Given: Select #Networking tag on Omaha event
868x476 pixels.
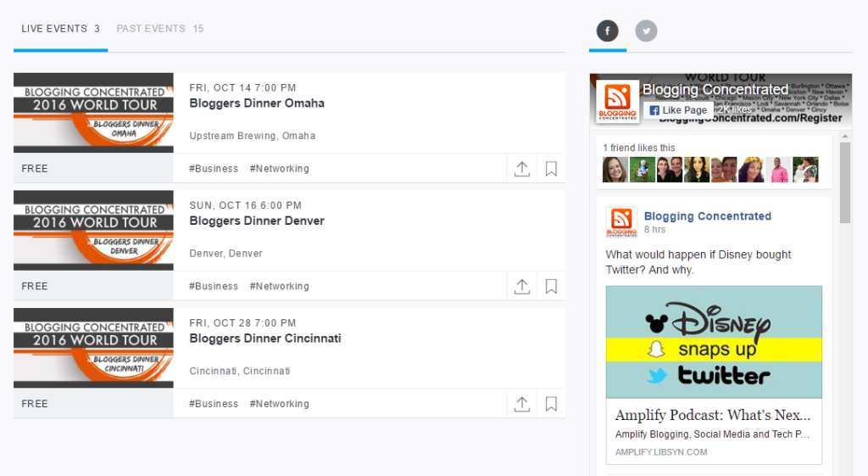Looking at the screenshot, I should (x=280, y=169).
